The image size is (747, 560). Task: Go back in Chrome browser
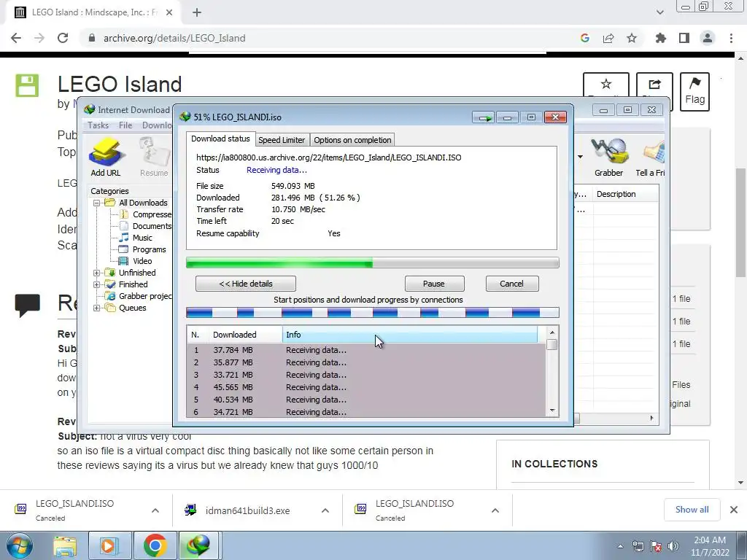pyautogui.click(x=16, y=38)
